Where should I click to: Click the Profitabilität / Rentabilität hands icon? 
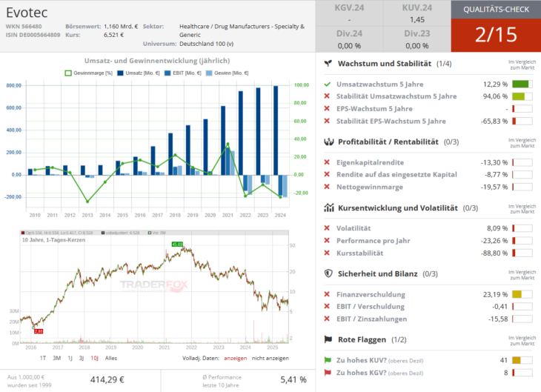329,142
